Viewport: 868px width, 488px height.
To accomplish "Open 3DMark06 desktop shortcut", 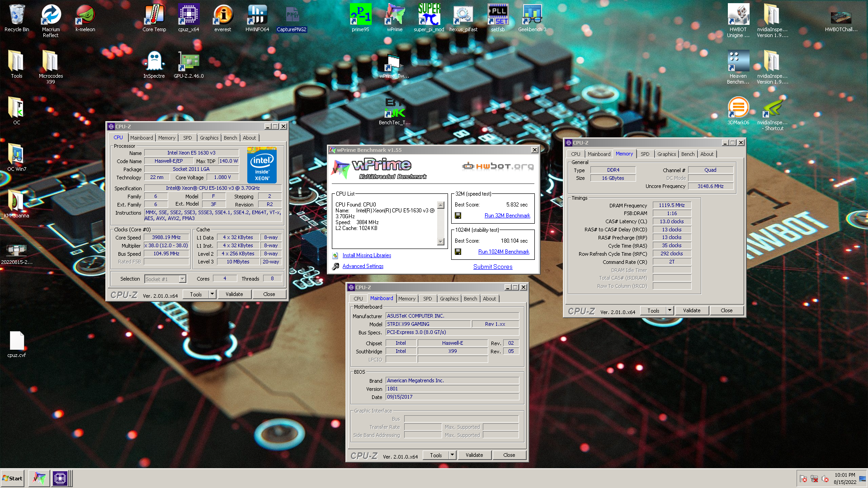I will [x=738, y=111].
